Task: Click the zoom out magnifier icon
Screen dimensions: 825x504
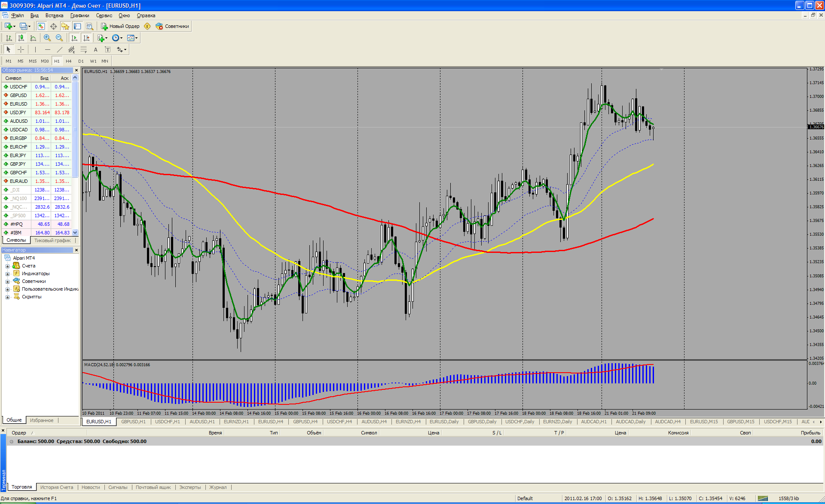Action: pyautogui.click(x=59, y=38)
